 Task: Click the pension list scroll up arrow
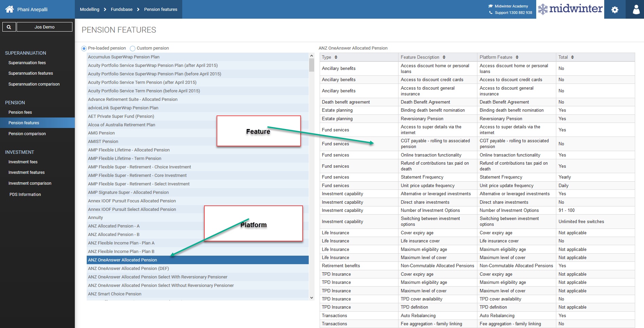coord(311,56)
